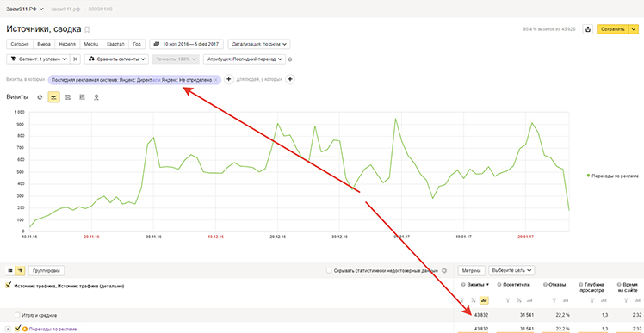Select the map chart icon
Viewport: 644px width, 333px height.
[96, 97]
